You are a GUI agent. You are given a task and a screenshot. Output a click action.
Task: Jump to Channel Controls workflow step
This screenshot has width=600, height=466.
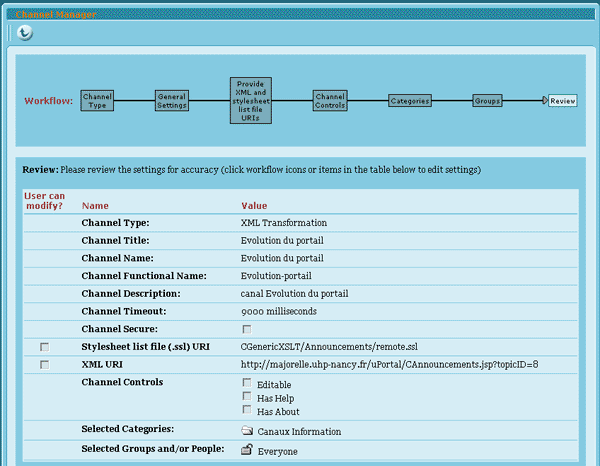click(x=329, y=101)
